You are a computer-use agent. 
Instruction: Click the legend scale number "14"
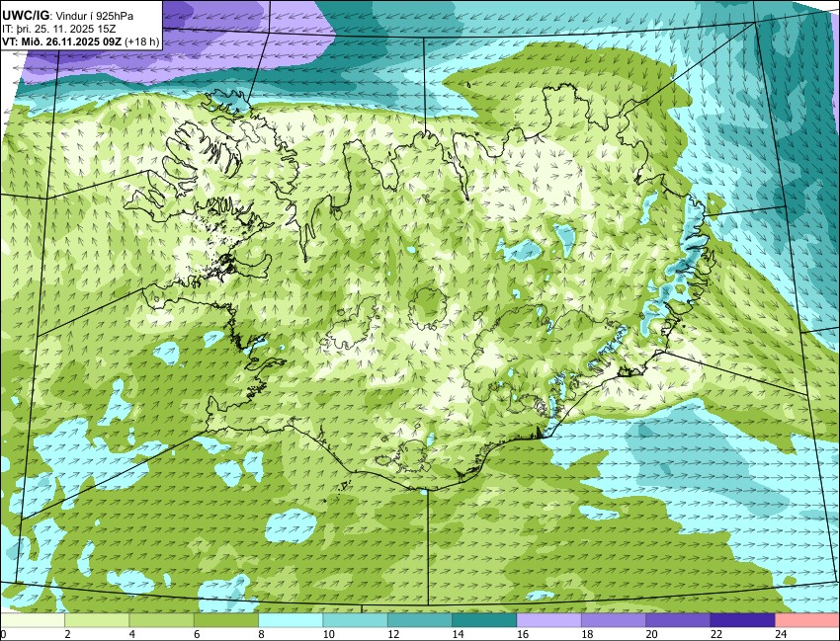click(x=458, y=634)
